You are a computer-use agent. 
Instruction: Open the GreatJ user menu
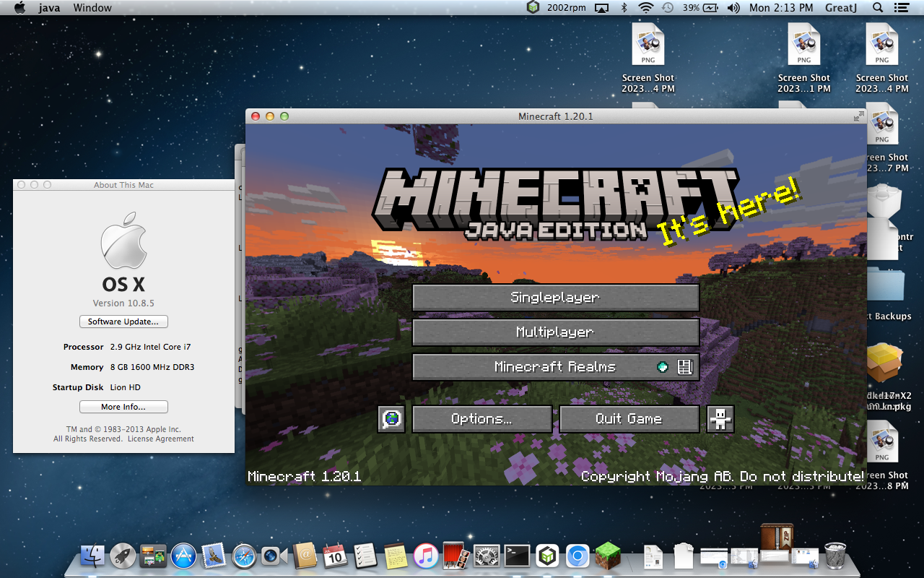coord(840,8)
